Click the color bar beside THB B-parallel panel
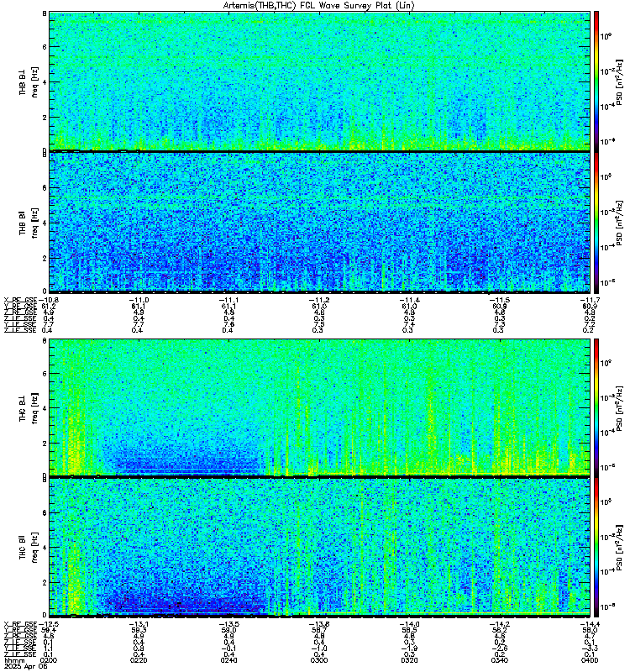 [x=596, y=223]
